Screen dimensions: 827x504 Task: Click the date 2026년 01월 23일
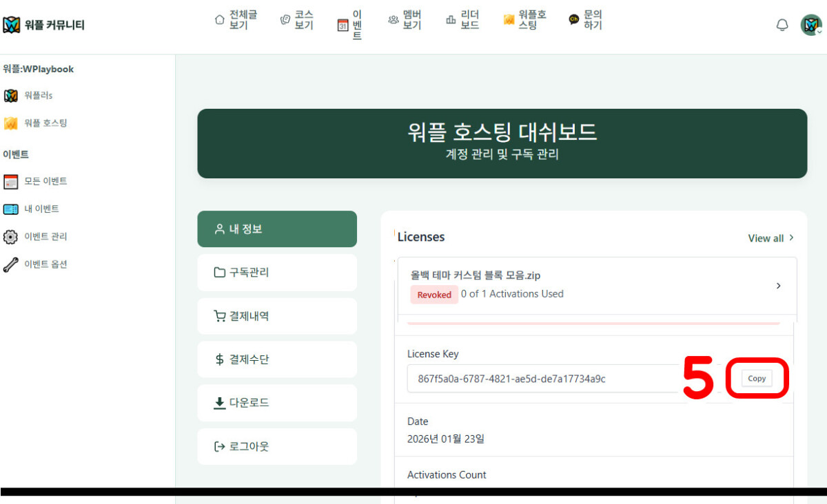pos(446,439)
